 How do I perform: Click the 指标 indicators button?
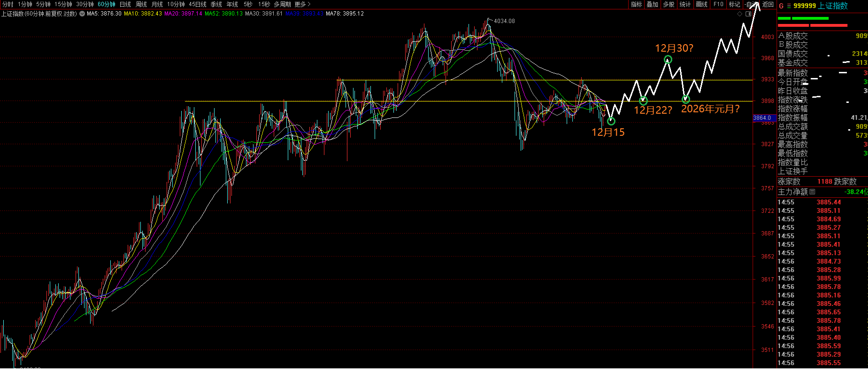click(x=637, y=4)
